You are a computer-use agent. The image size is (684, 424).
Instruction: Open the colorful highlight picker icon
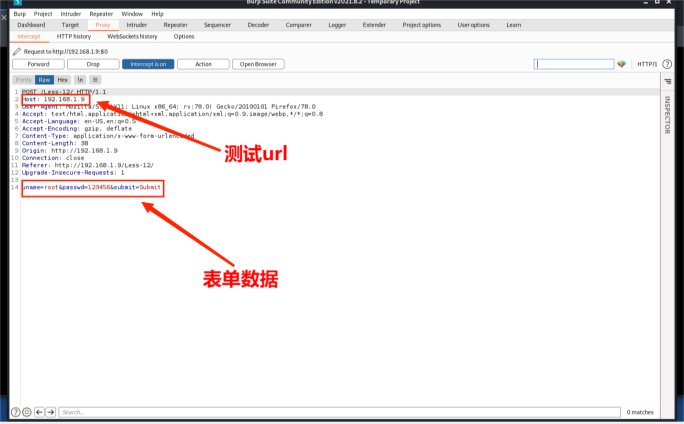[622, 64]
